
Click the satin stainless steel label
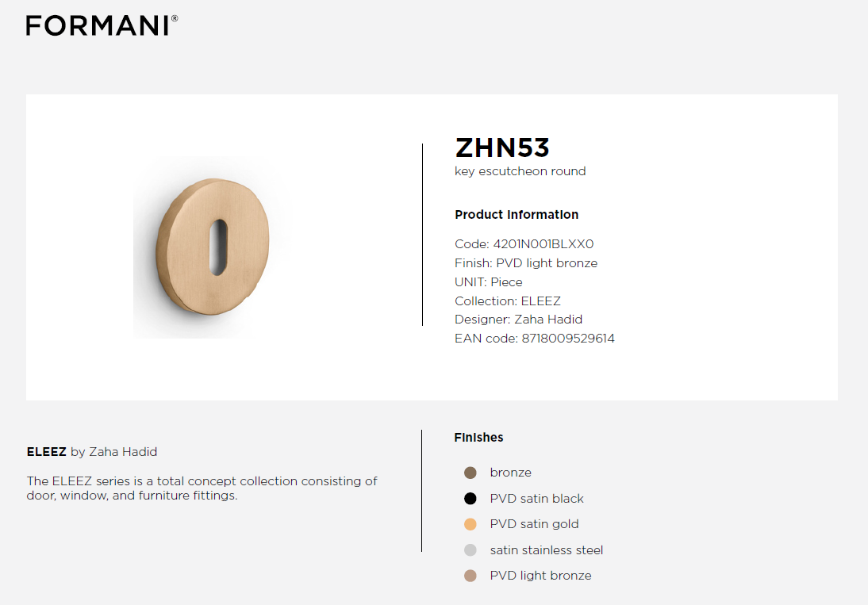click(547, 550)
